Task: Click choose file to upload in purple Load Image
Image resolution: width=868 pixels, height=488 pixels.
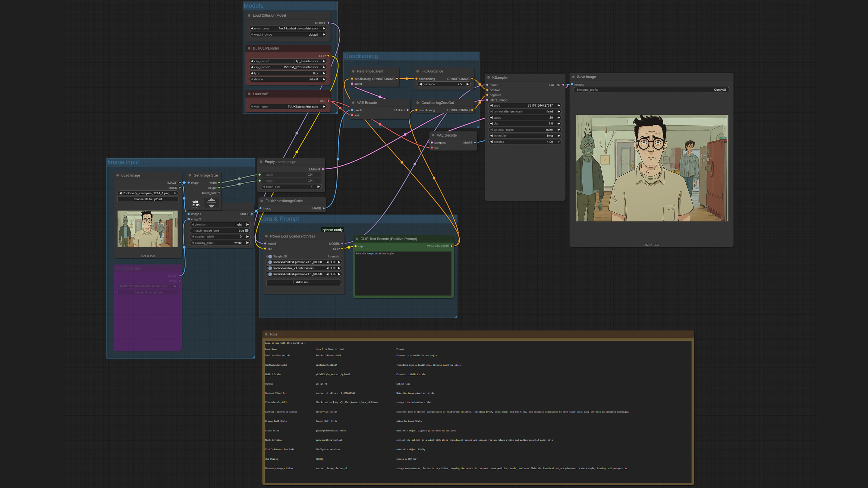Action: [148, 292]
